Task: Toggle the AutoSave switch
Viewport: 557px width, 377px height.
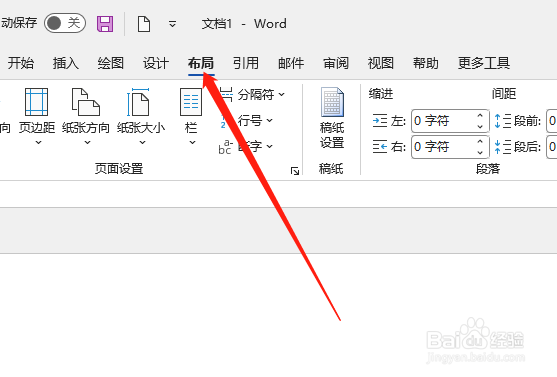Action: 65,23
